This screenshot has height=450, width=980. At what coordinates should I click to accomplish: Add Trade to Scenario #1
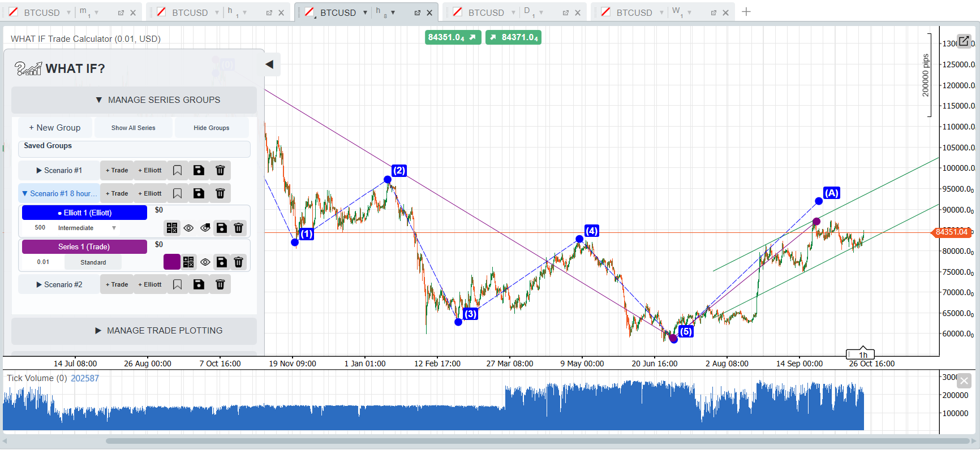tap(117, 170)
